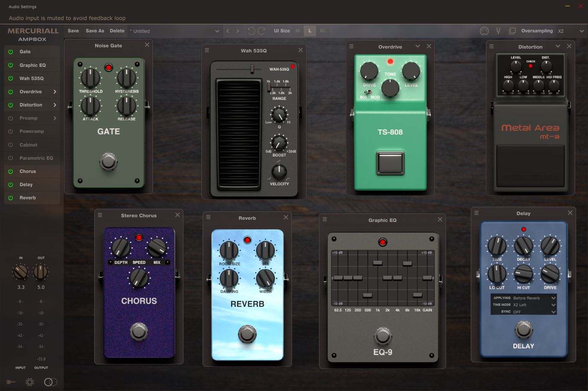588x391 pixels.
Task: Open the Overdrive panel hamburger menu
Action: pos(351,46)
